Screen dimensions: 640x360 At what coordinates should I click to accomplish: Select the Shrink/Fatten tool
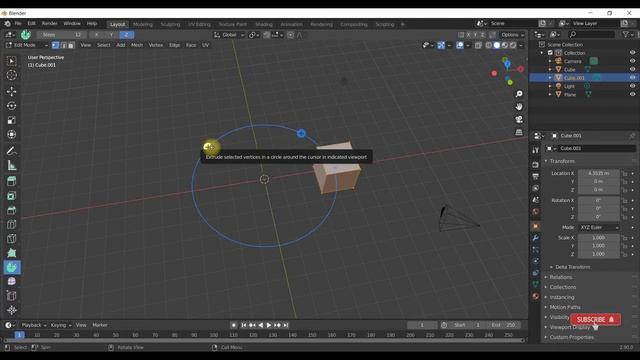[11, 310]
